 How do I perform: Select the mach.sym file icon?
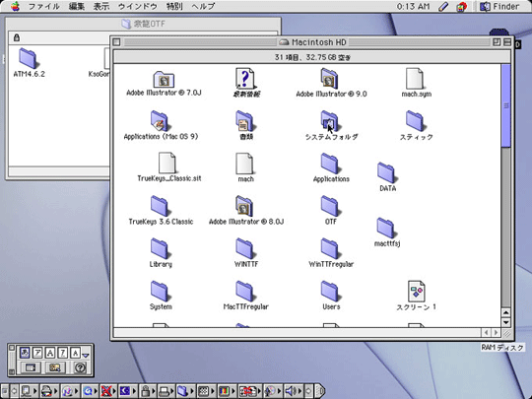point(415,79)
